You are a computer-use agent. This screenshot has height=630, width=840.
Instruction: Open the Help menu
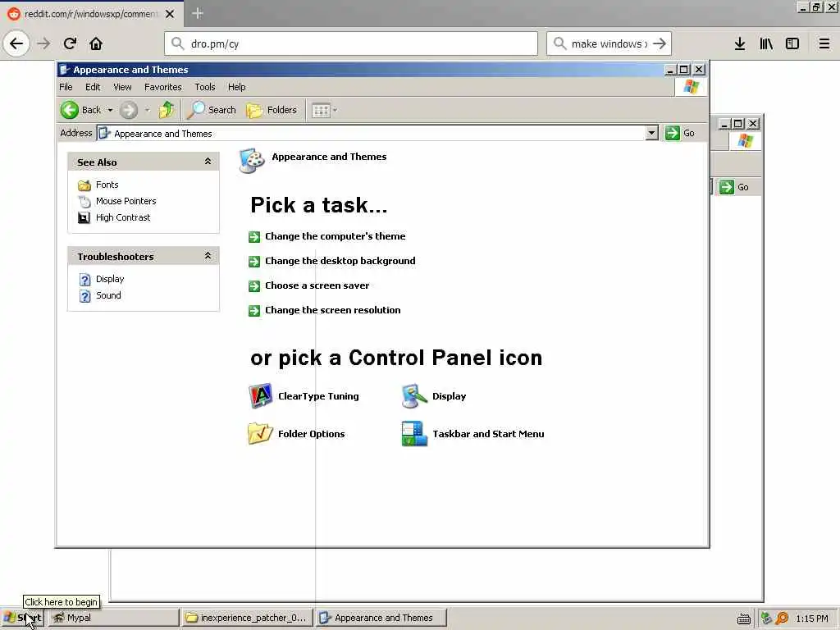(236, 87)
